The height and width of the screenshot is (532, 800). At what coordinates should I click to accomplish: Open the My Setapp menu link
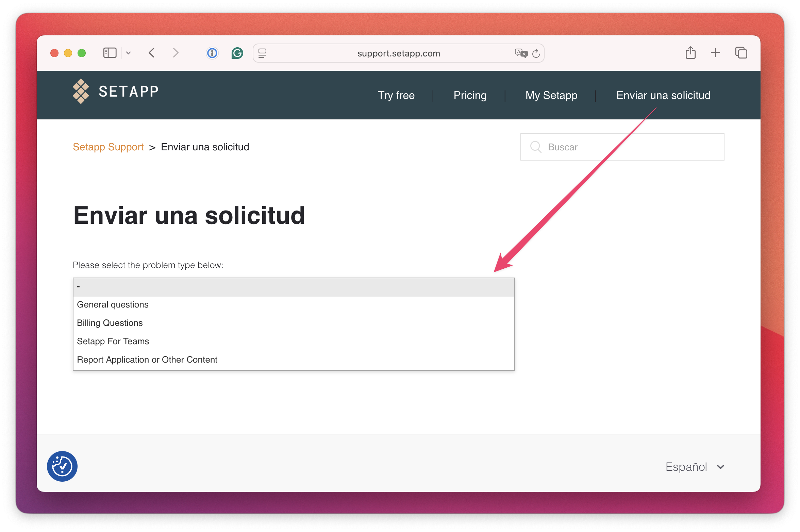tap(551, 95)
